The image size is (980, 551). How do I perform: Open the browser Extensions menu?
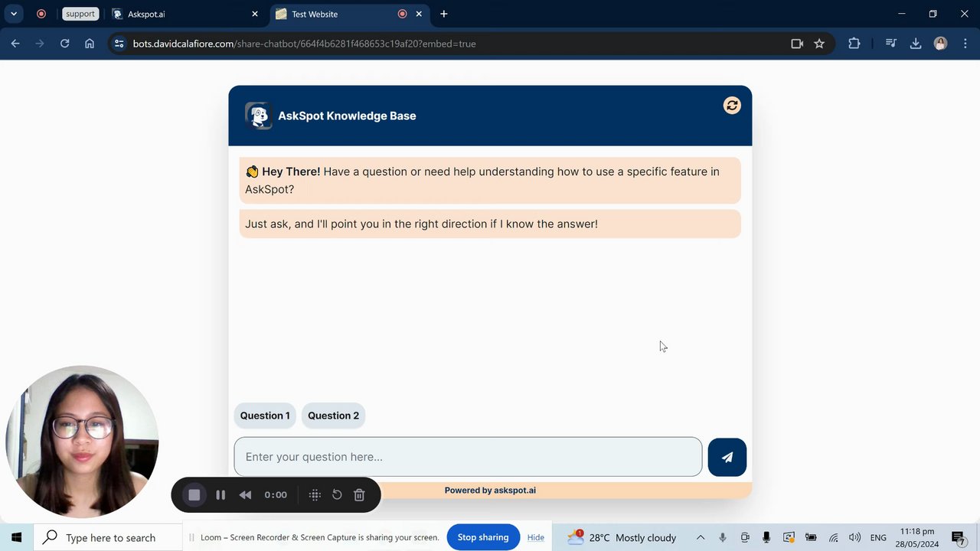(x=854, y=44)
